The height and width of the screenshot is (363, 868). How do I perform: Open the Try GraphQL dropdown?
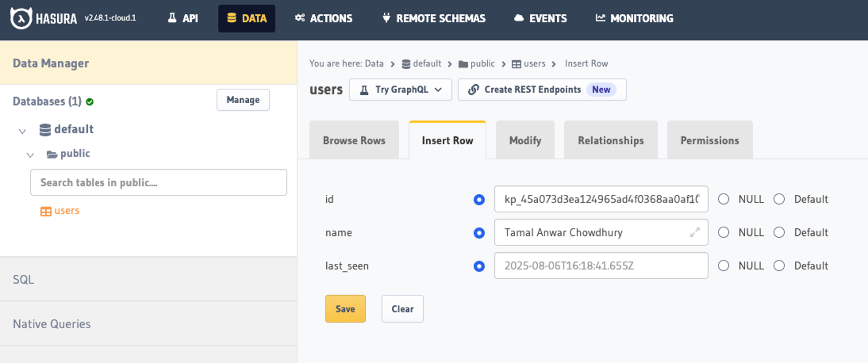439,89
